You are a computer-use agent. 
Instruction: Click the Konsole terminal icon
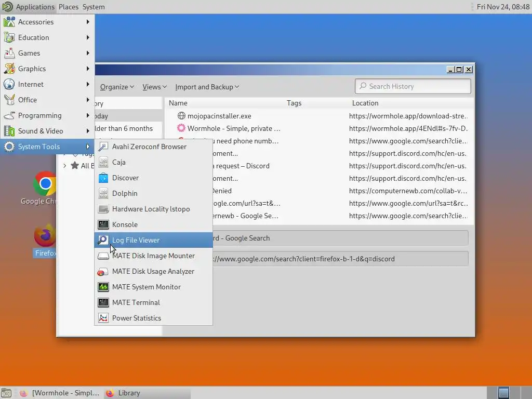coord(103,224)
